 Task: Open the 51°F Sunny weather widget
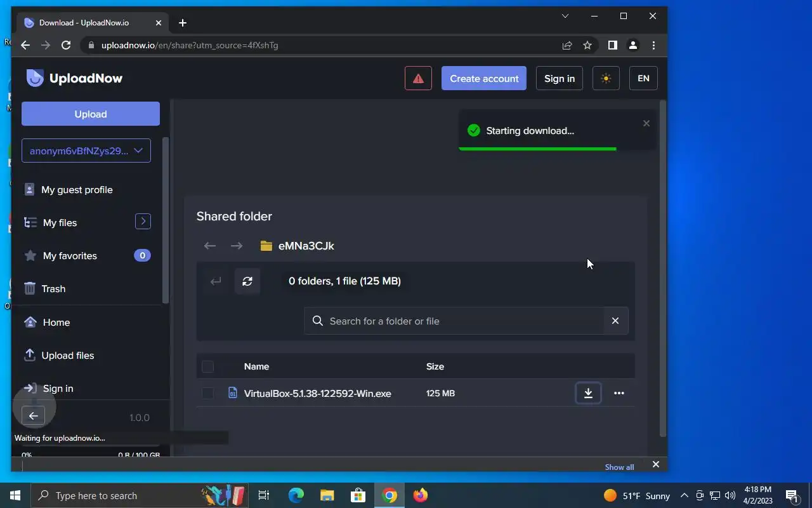point(636,495)
